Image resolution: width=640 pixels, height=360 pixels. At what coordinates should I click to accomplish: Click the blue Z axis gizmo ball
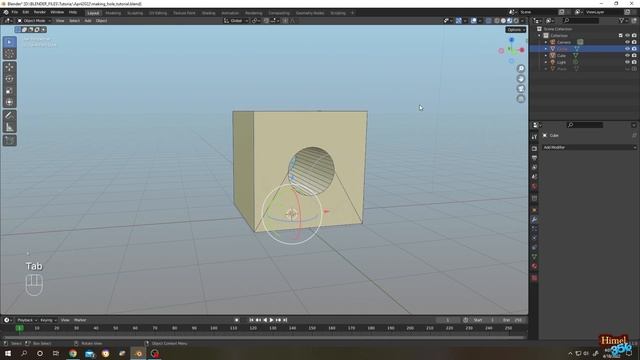tap(511, 40)
